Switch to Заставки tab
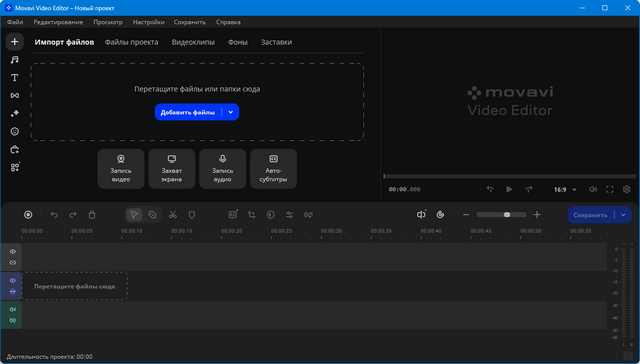Image resolution: width=640 pixels, height=364 pixels. click(276, 42)
